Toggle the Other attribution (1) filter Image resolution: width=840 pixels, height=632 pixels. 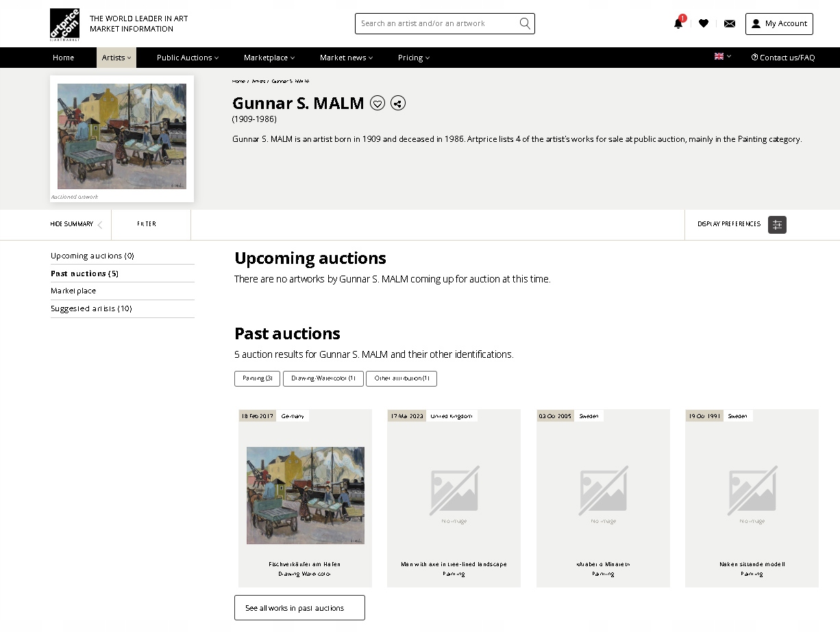point(402,378)
